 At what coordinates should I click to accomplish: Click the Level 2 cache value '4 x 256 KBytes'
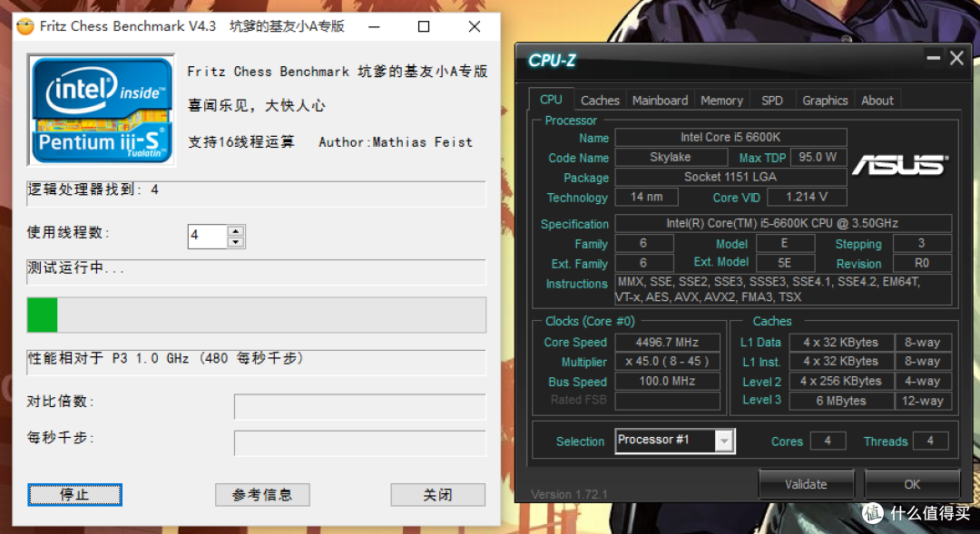841,381
